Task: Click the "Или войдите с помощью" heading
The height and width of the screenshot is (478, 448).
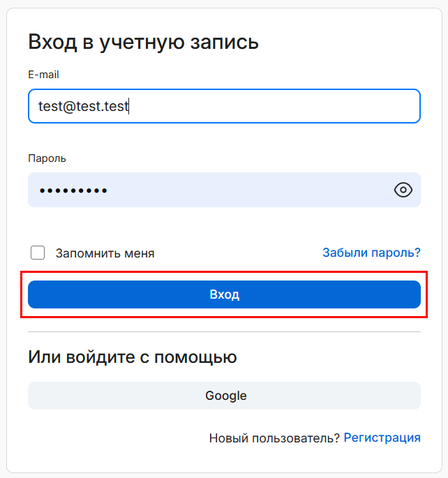Action: (132, 357)
